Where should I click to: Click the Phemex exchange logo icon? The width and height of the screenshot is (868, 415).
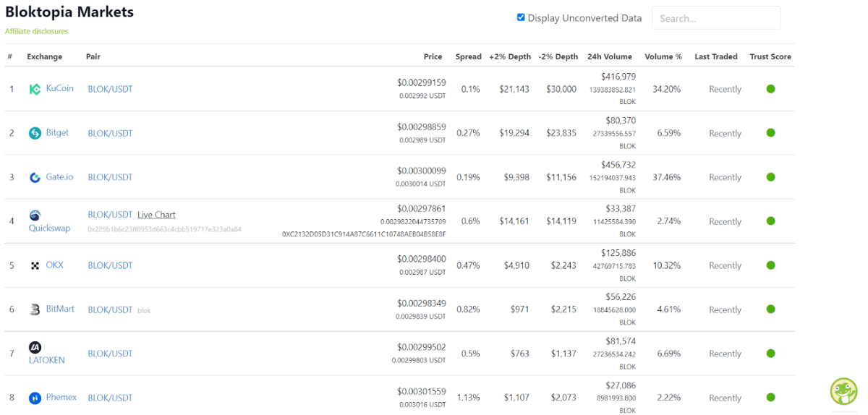tap(35, 398)
